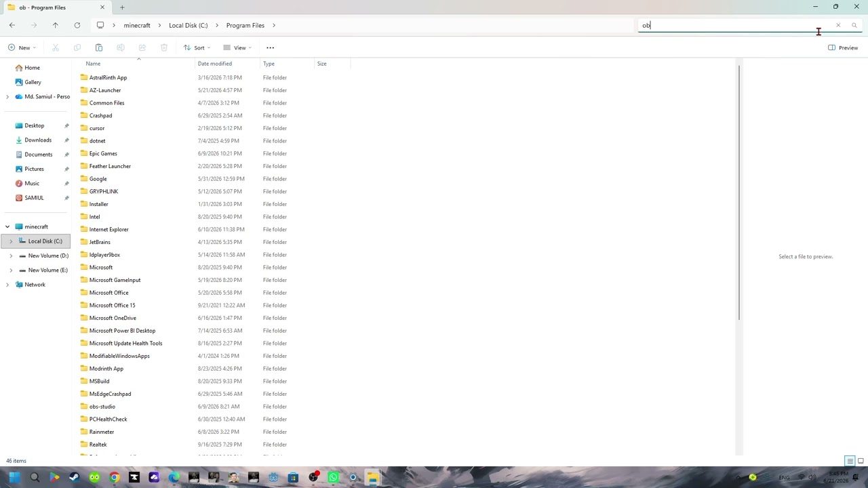Screen dimensions: 868x488
Task: Click the This PC monitor icon in address bar
Action: [x=100, y=25]
